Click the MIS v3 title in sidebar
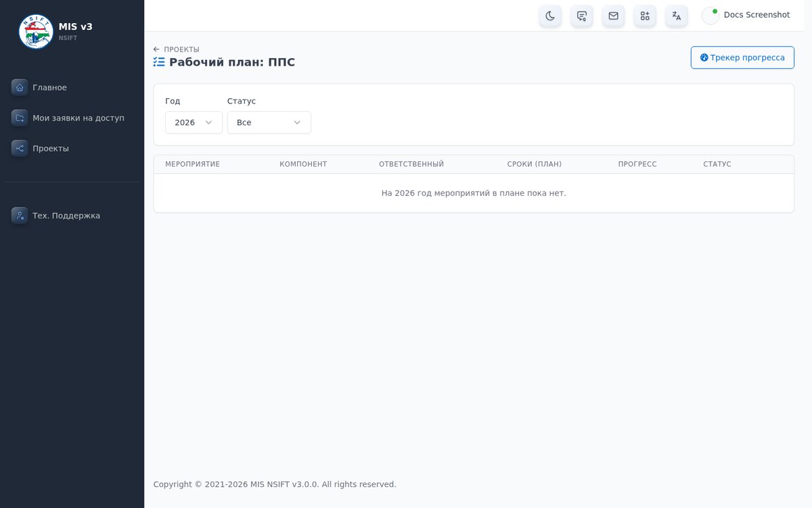This screenshot has width=812, height=508. (76, 26)
